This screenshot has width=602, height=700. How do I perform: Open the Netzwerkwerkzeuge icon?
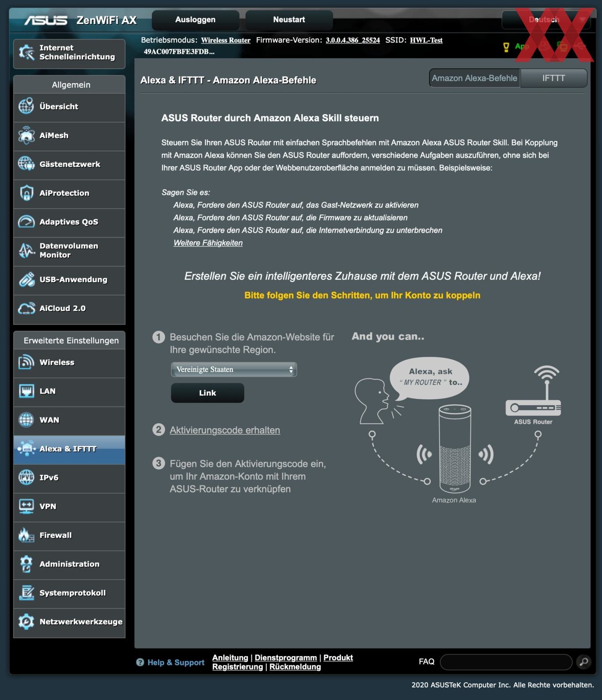[26, 621]
